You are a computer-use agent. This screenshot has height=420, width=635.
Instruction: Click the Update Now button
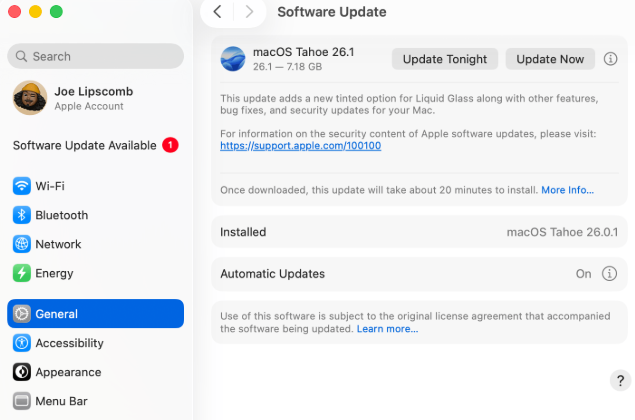550,59
